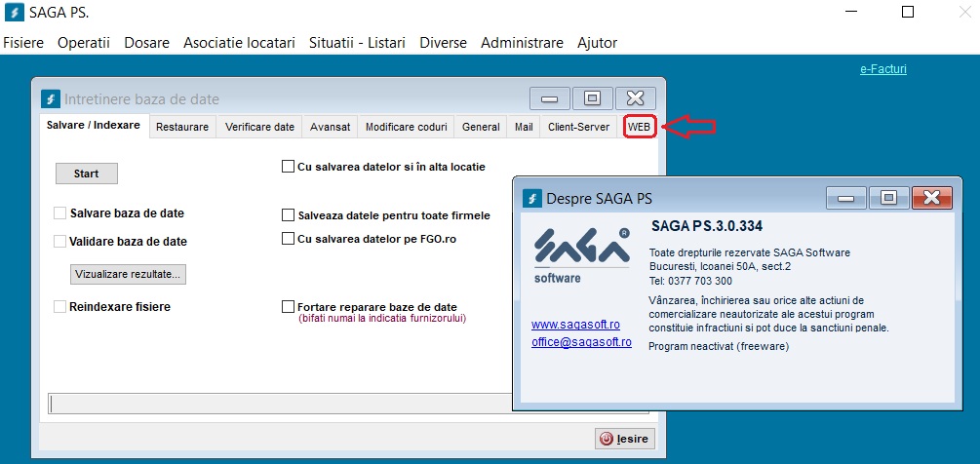Click the Program neactivat (freeware) text

(x=719, y=346)
